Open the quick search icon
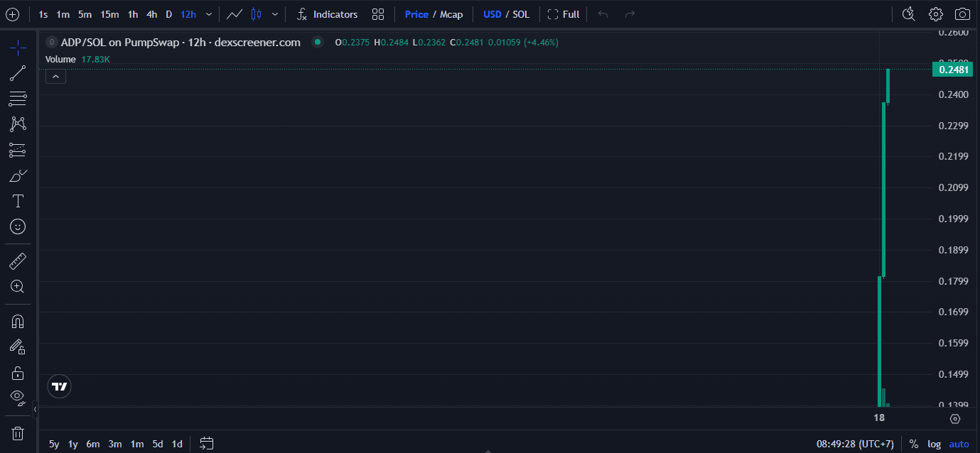 coord(908,14)
